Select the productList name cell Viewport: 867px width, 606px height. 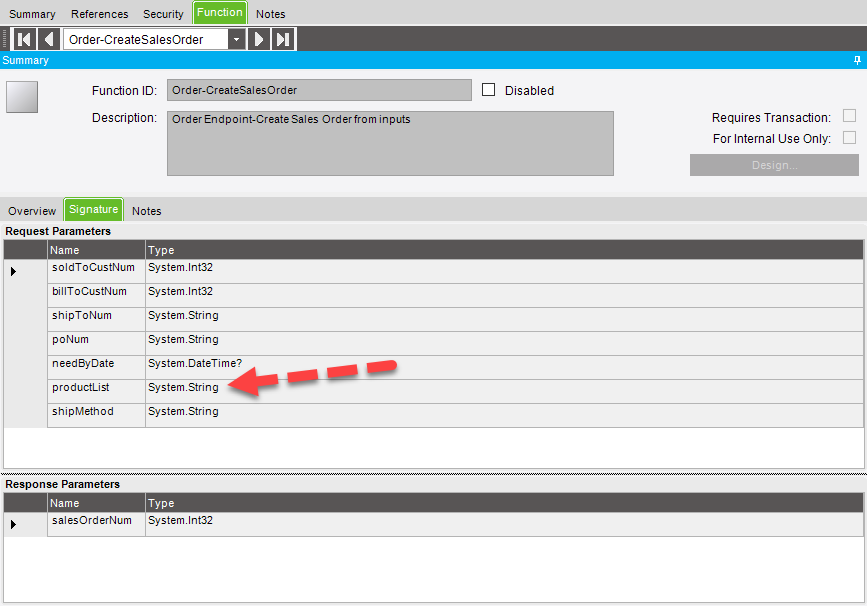pos(96,391)
